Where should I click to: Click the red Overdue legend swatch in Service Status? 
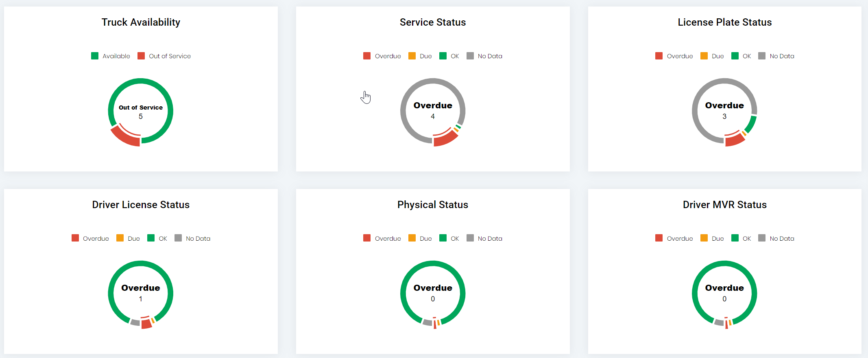point(366,56)
